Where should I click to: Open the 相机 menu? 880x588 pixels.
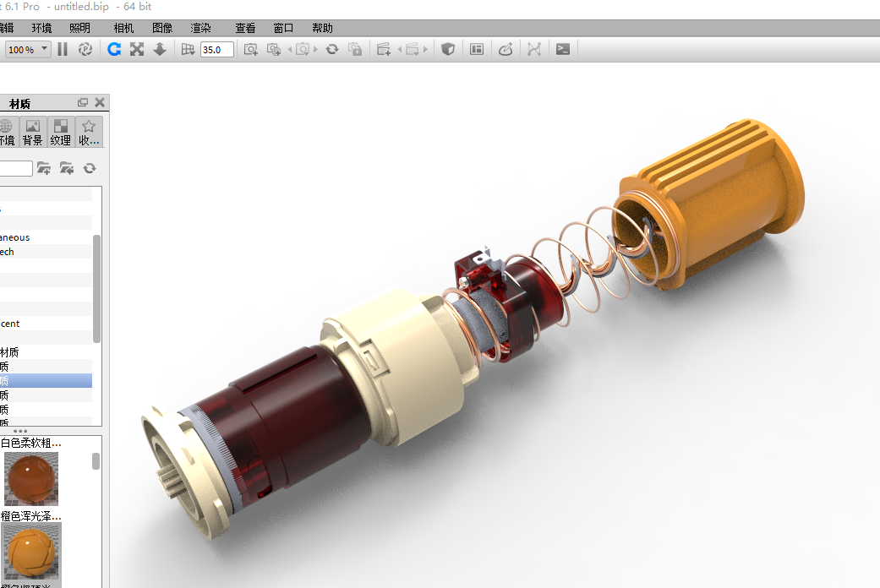123,28
